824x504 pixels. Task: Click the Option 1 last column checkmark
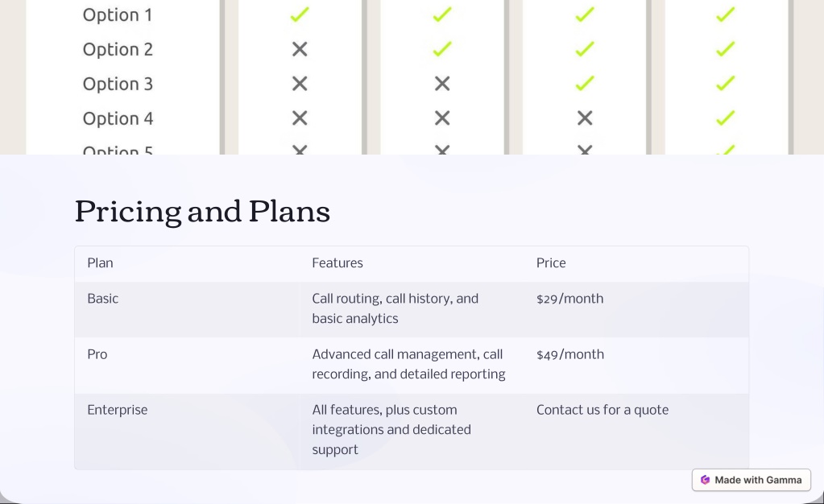tap(726, 14)
